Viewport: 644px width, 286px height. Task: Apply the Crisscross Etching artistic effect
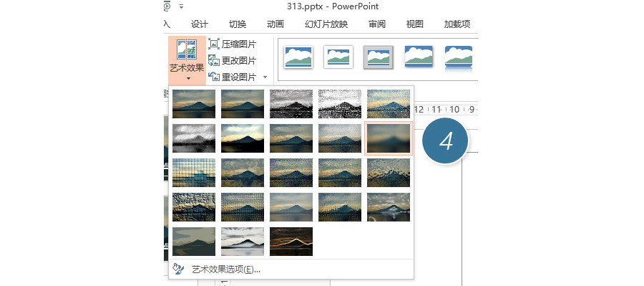291,207
